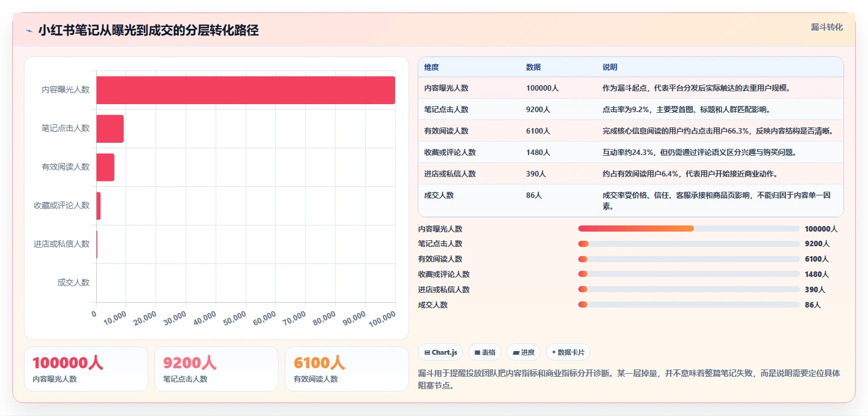Open the 100000人 内容曝光人数 data card
Screen dimensions: 868x416
[86, 369]
